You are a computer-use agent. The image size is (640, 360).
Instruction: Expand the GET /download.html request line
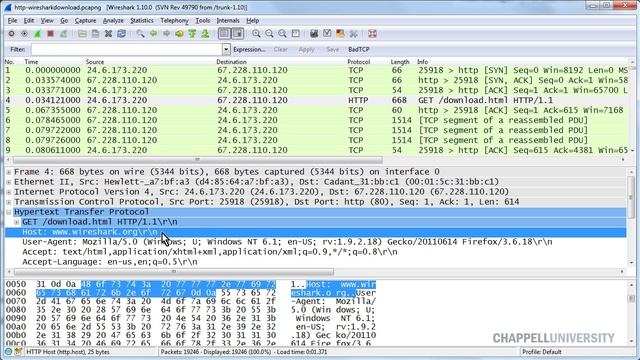point(17,222)
